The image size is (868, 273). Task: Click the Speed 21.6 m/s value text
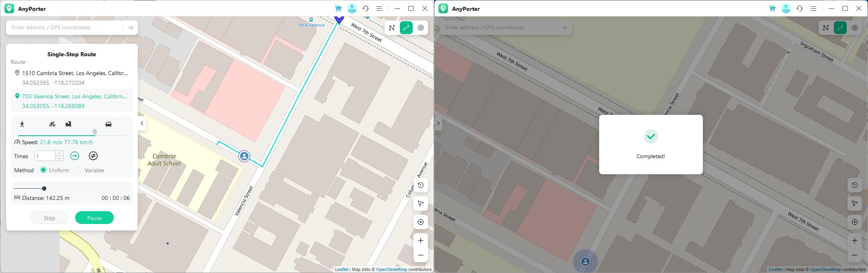(x=66, y=142)
